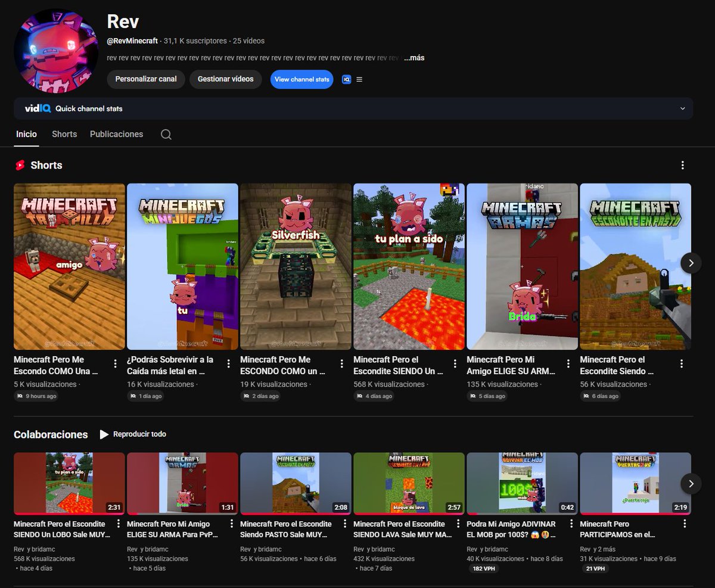Viewport: 715px width, 588px height.
Task: Click the Reproducir todo text link
Action: pyautogui.click(x=139, y=434)
